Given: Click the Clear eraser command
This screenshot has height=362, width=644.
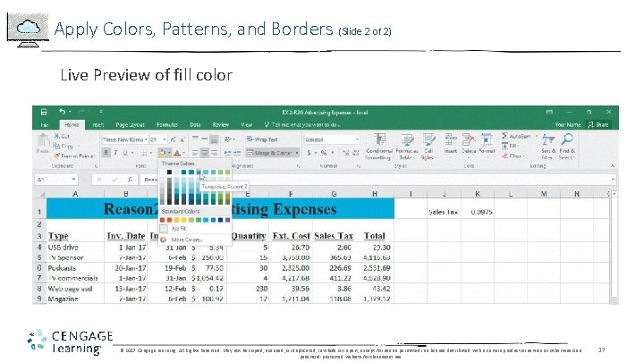Looking at the screenshot, I should click(x=513, y=156).
